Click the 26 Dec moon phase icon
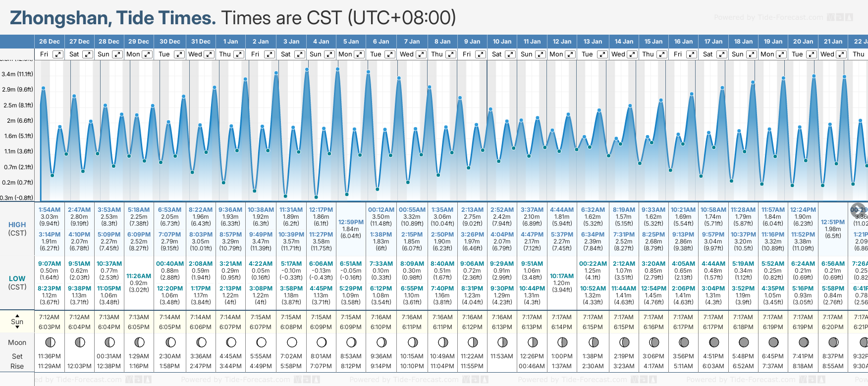This screenshot has width=868, height=386. point(50,342)
